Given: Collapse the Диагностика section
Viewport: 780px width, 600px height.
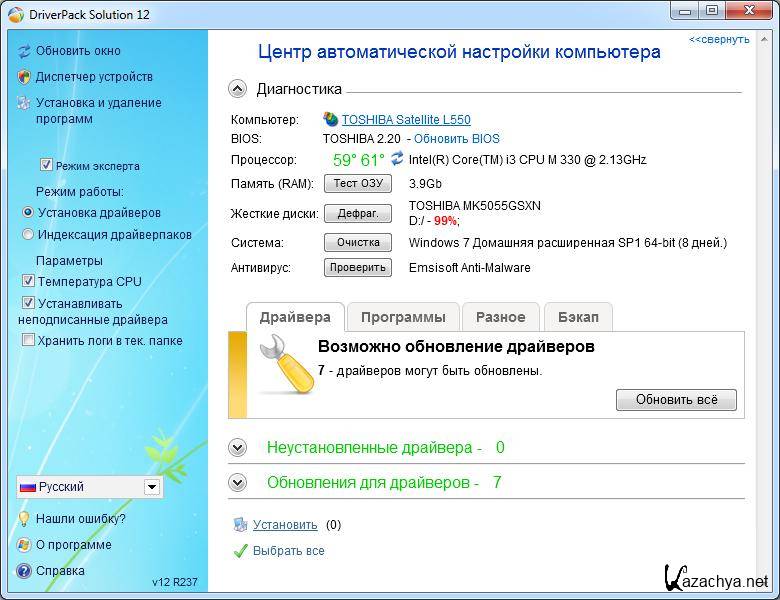Looking at the screenshot, I should (237, 89).
